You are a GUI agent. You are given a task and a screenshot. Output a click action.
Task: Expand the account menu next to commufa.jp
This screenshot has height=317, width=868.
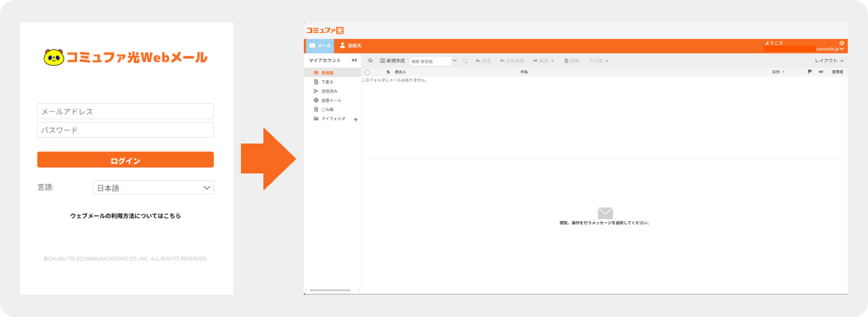click(843, 49)
